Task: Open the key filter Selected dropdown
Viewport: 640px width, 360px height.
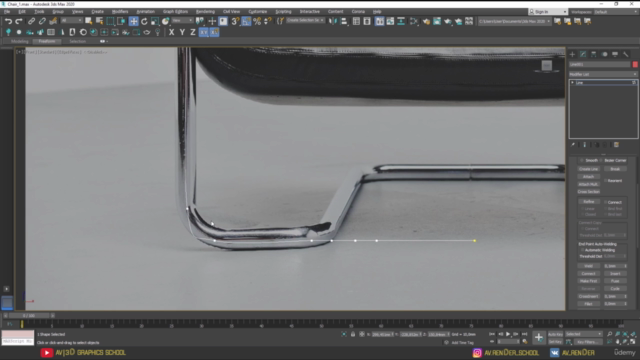Action: coord(584,334)
